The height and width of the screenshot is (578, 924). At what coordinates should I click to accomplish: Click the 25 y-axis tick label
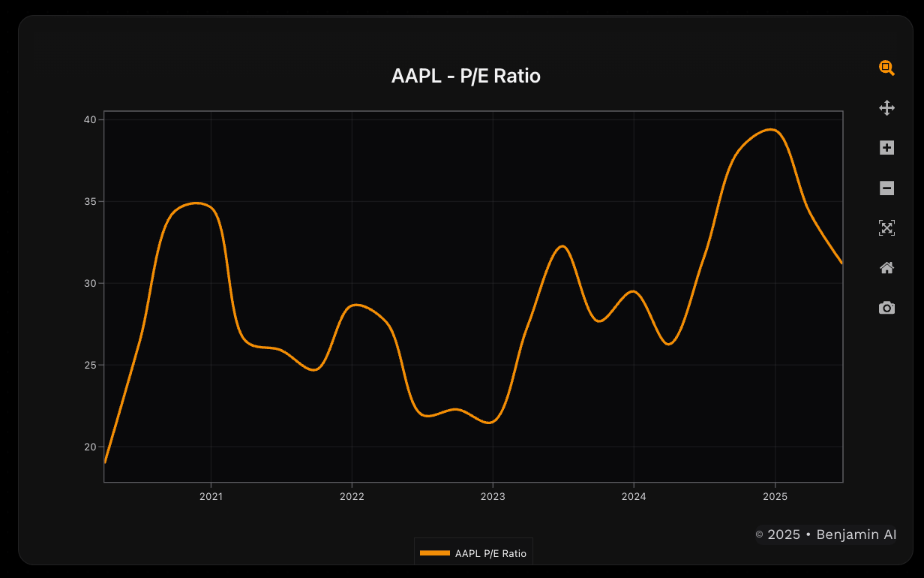(x=90, y=365)
